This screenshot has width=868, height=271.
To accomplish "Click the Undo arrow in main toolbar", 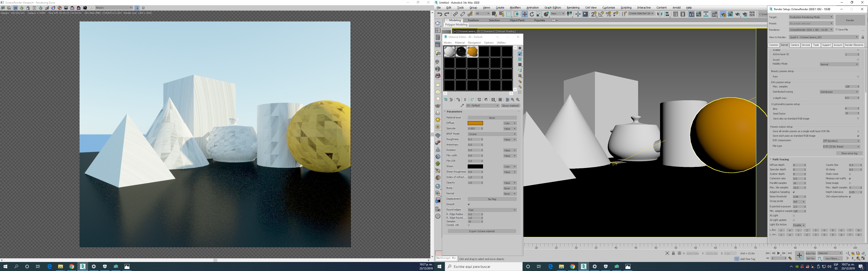I will click(x=440, y=14).
